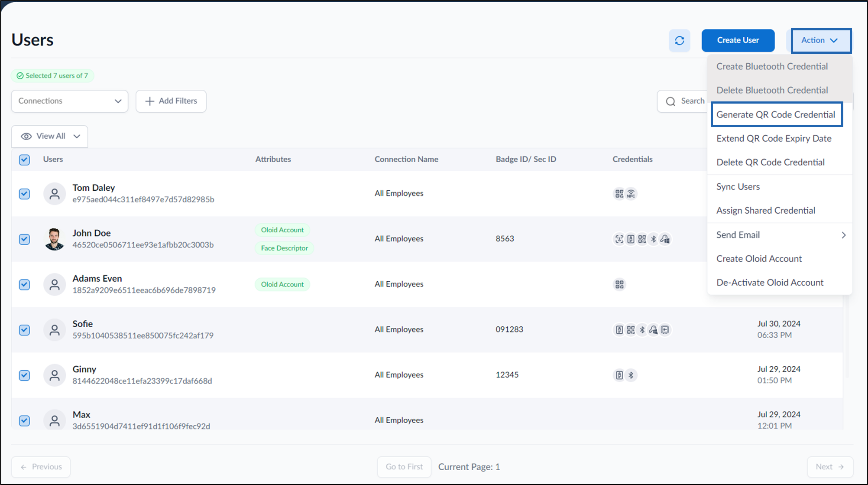Click in the Search field

[683, 101]
